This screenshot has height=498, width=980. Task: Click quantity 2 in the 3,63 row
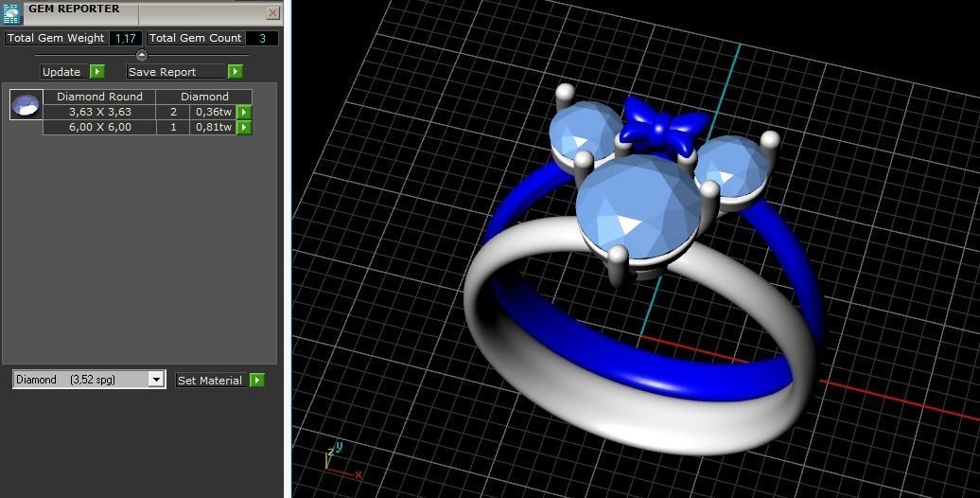(173, 112)
